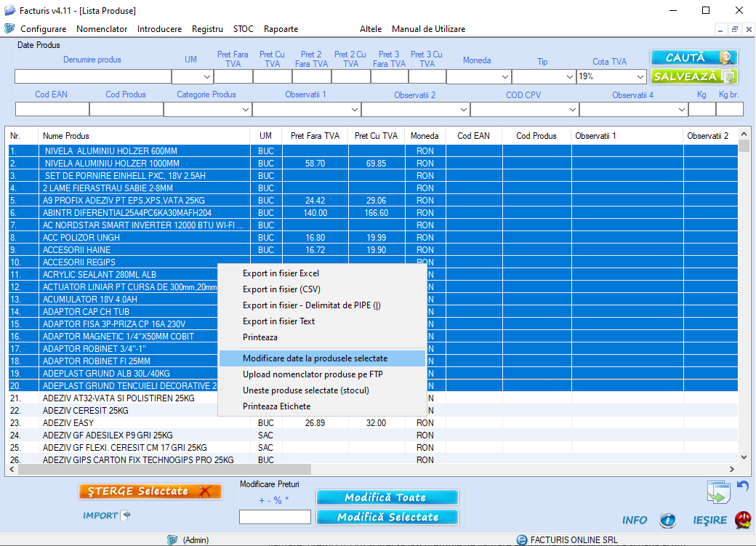The image size is (756, 546).
Task: Select Modificare date la produsele selectate
Action: pyautogui.click(x=322, y=358)
